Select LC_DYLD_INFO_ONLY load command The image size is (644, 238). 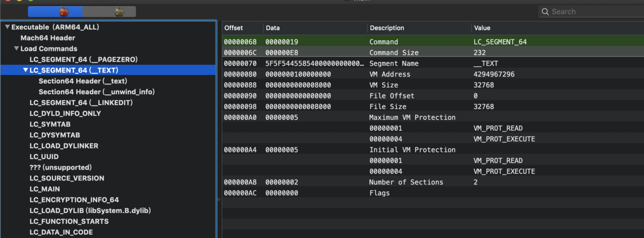(65, 114)
